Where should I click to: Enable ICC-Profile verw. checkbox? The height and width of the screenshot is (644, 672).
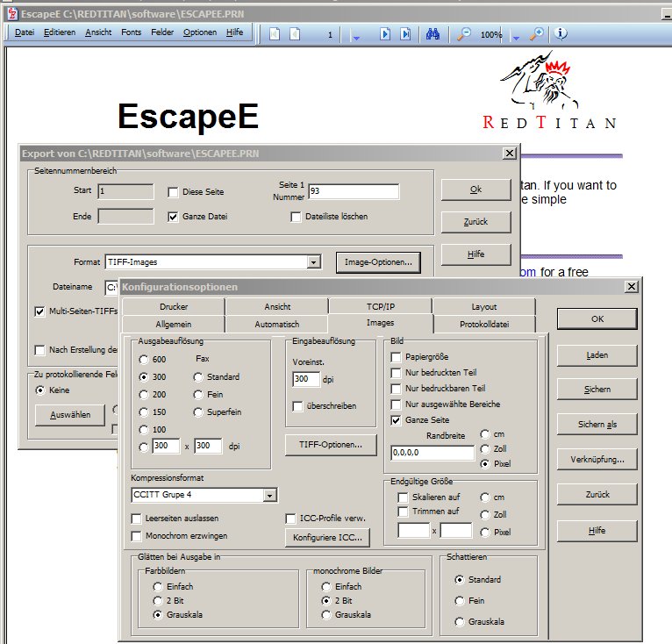tap(290, 519)
